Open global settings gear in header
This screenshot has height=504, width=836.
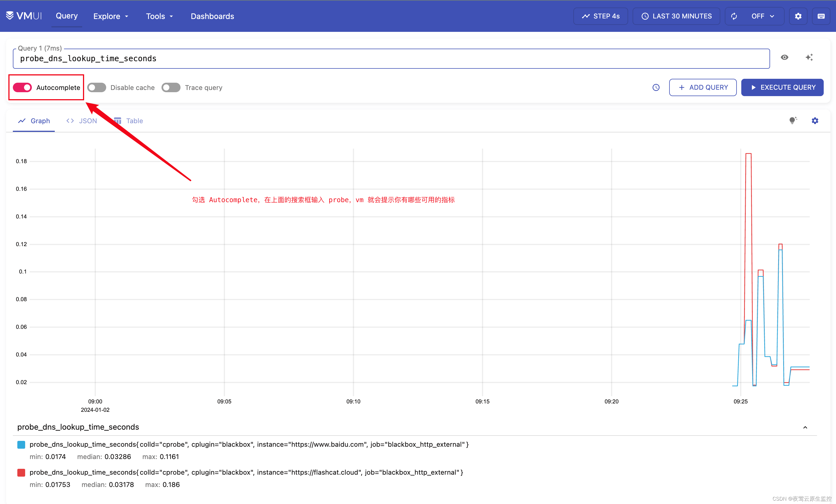(x=798, y=16)
